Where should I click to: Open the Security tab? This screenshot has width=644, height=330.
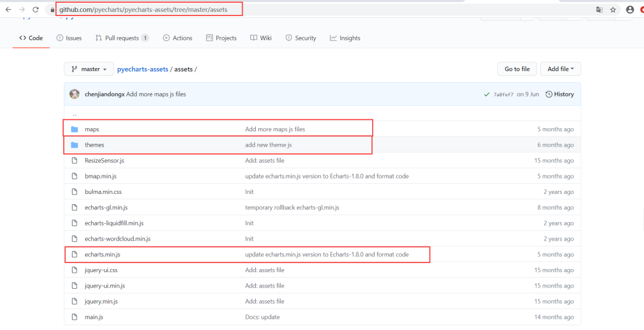[x=301, y=38]
